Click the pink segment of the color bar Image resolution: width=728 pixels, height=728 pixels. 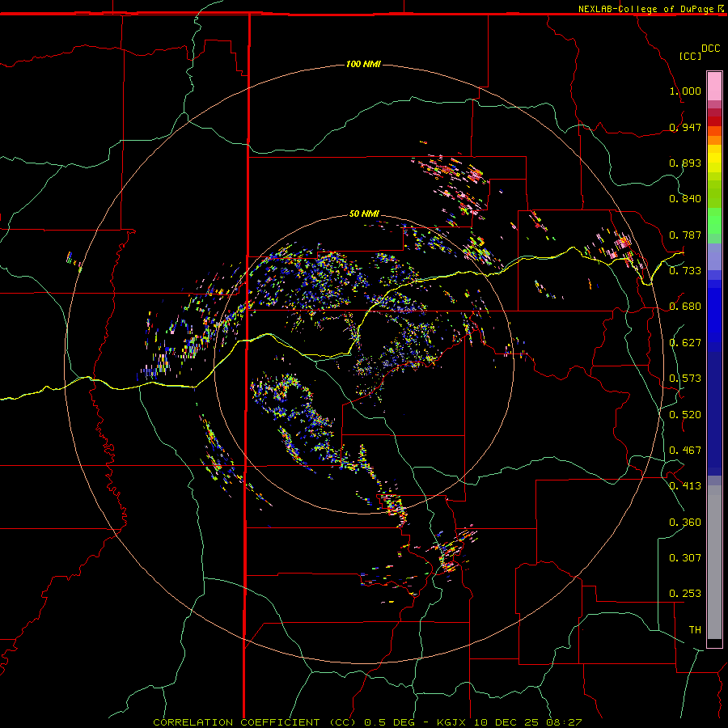714,87
